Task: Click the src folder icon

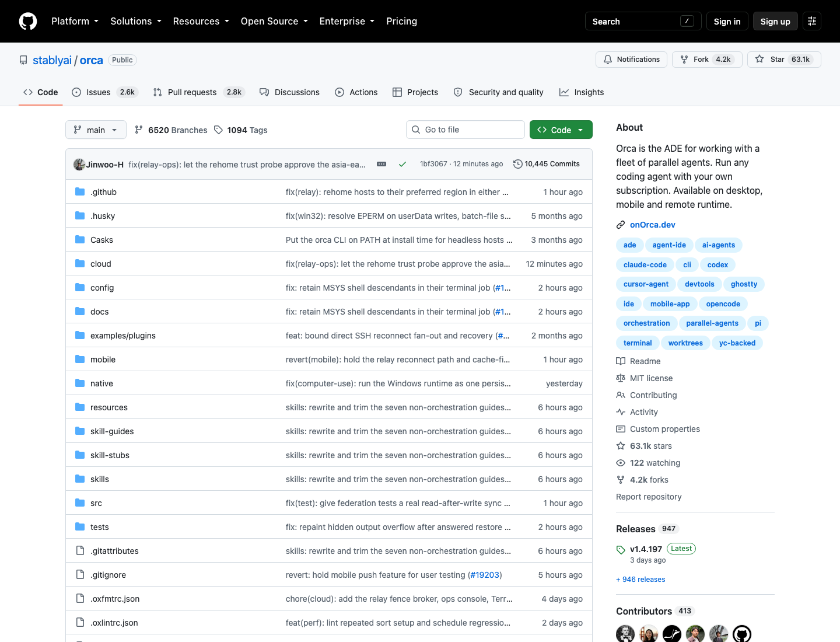Action: point(80,503)
